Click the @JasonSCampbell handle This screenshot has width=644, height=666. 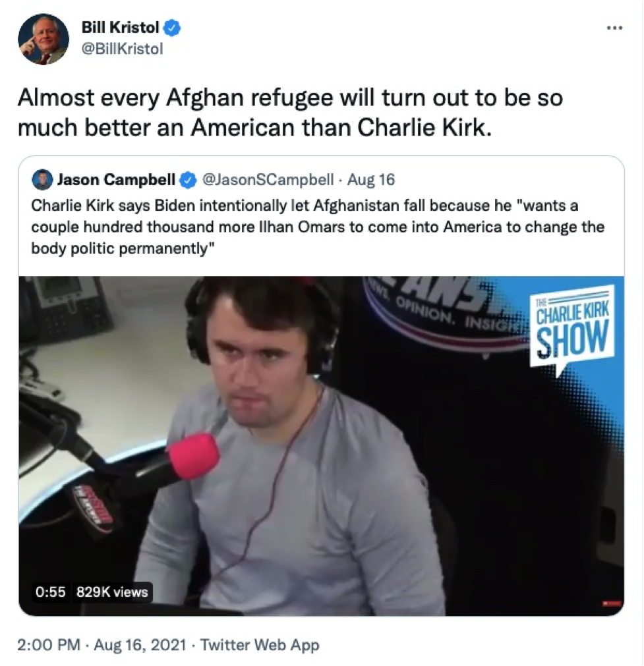pos(268,180)
